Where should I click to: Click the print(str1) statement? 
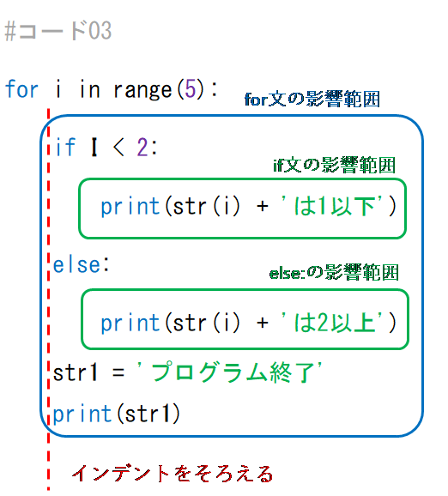point(117,414)
